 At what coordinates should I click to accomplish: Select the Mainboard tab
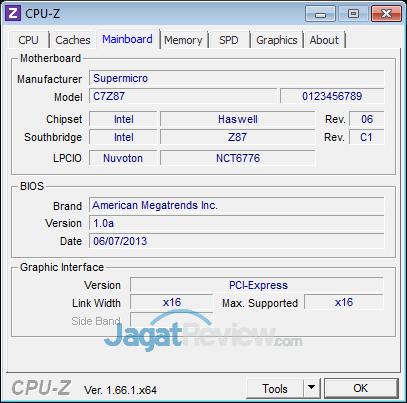point(127,39)
